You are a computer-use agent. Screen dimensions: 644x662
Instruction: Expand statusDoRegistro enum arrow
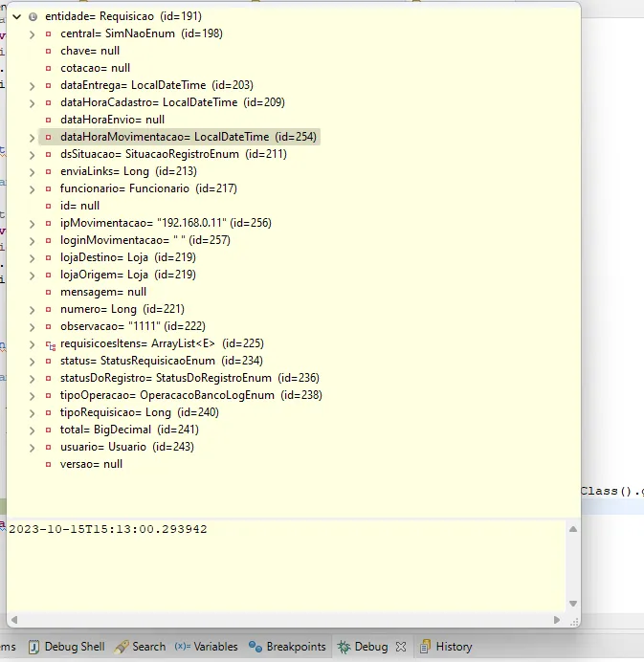pyautogui.click(x=33, y=379)
